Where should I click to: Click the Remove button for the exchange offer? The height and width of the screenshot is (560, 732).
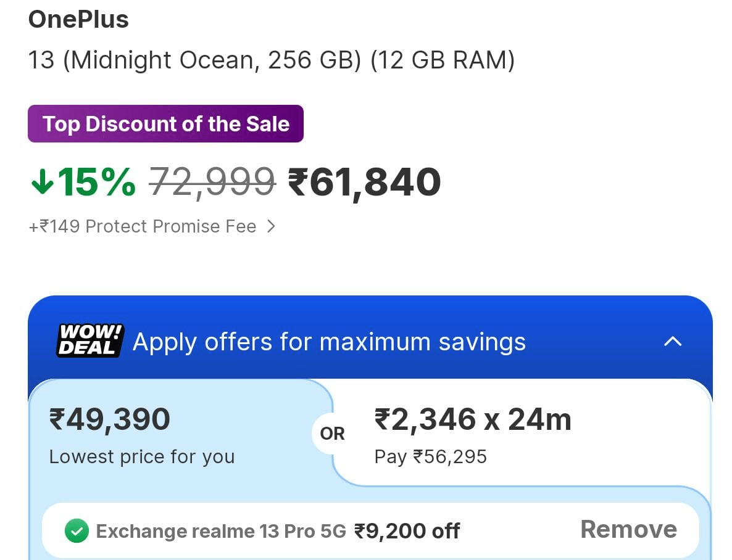pyautogui.click(x=628, y=529)
